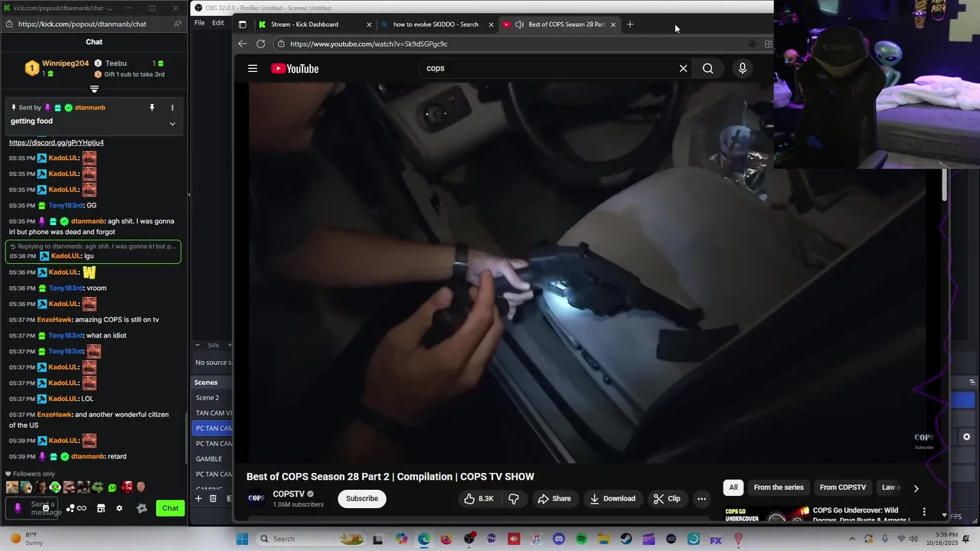980x551 pixels.
Task: Open Kick chat settings gear
Action: (x=119, y=508)
